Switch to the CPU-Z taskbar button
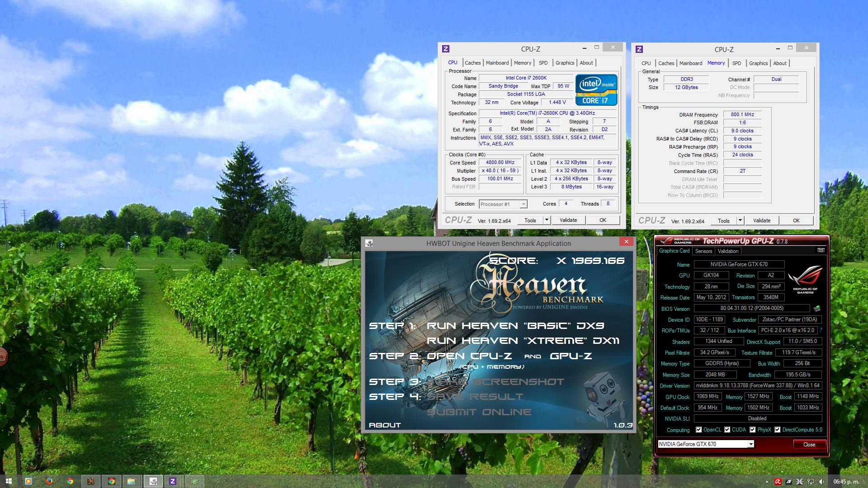 coord(173,481)
